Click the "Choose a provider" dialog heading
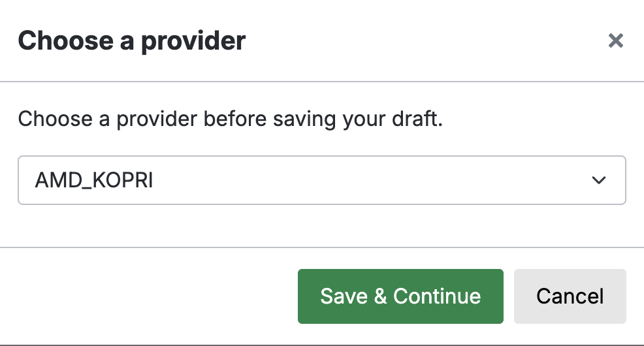 point(132,41)
